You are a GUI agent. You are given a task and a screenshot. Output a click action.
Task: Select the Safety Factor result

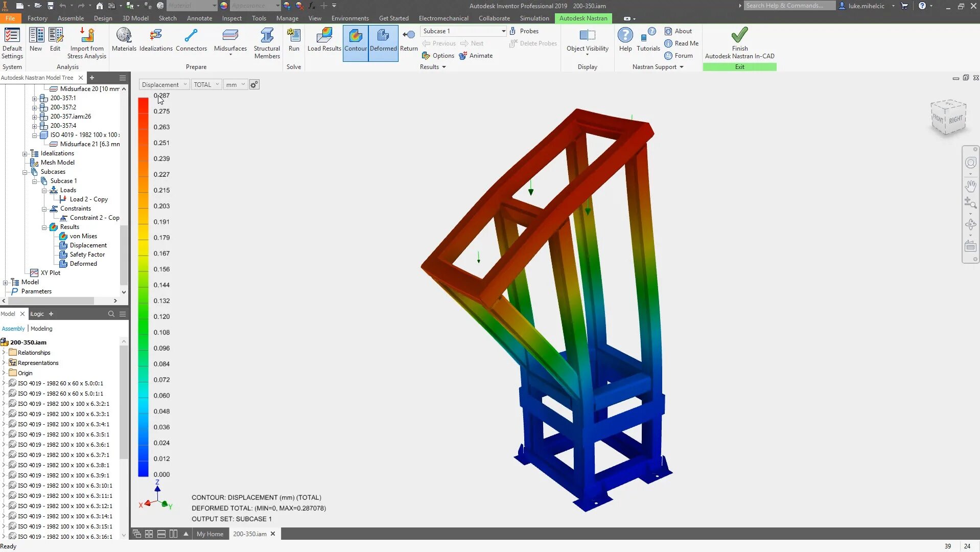(x=87, y=255)
